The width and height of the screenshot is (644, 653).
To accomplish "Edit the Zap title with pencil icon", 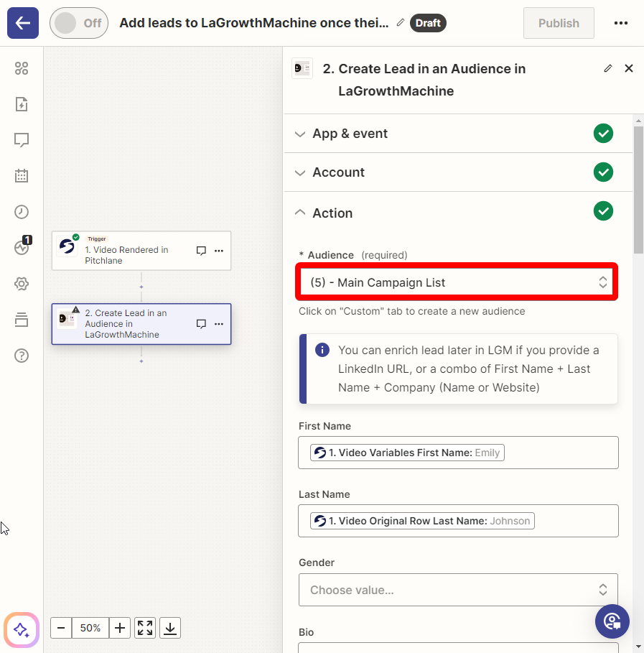I will (400, 22).
